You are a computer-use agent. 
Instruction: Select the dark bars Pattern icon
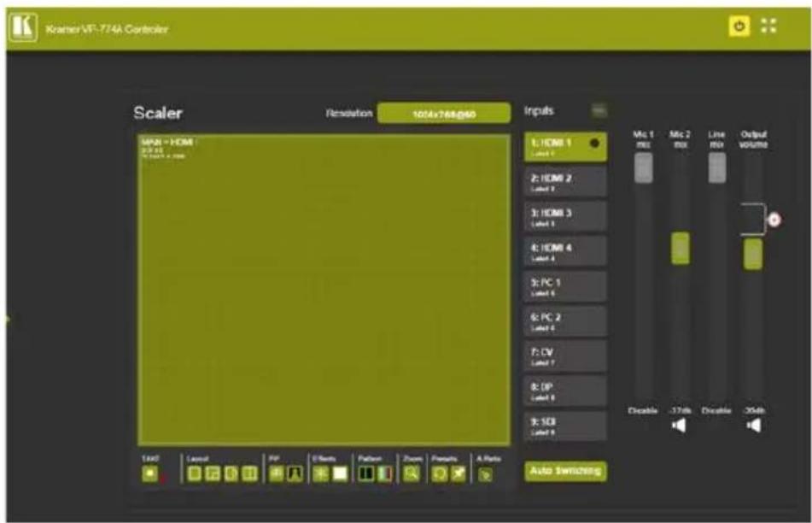(366, 473)
